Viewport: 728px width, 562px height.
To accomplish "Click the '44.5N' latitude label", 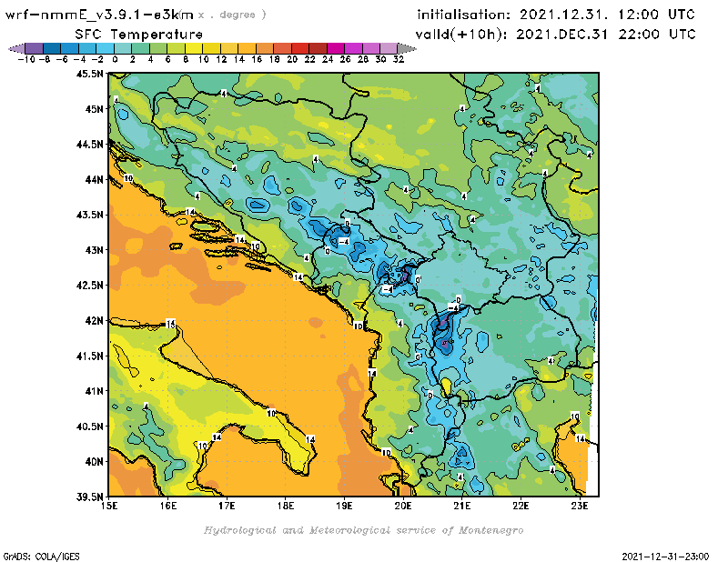I will pyautogui.click(x=89, y=144).
